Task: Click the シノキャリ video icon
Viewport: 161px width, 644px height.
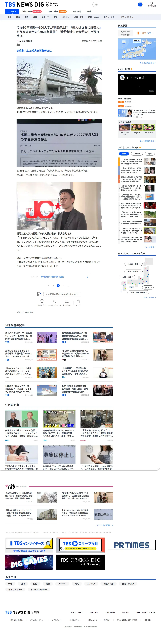Action: click(149, 127)
